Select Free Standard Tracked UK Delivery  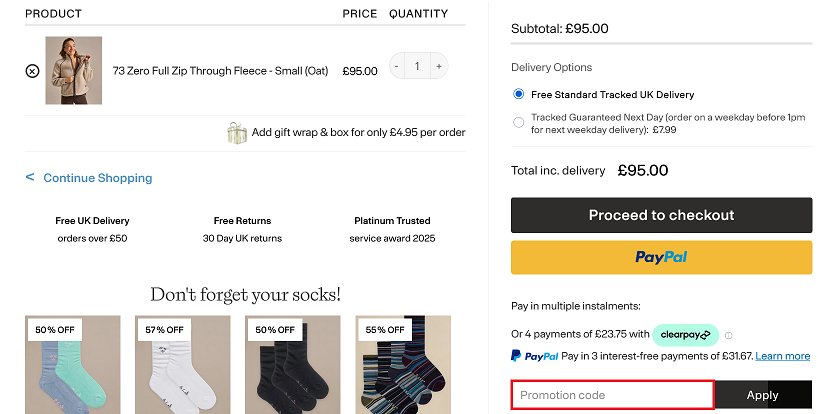pyautogui.click(x=519, y=94)
